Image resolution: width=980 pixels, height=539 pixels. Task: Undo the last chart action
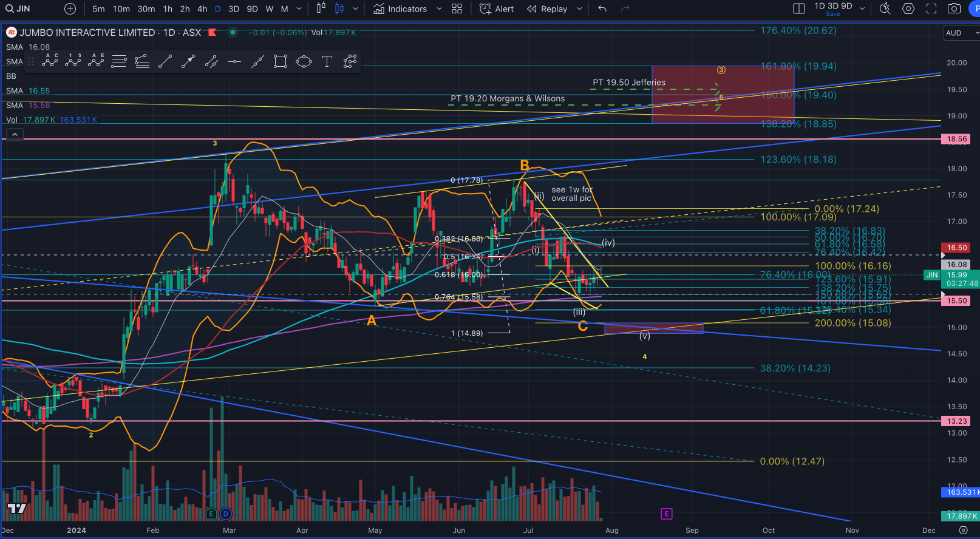[x=602, y=8]
